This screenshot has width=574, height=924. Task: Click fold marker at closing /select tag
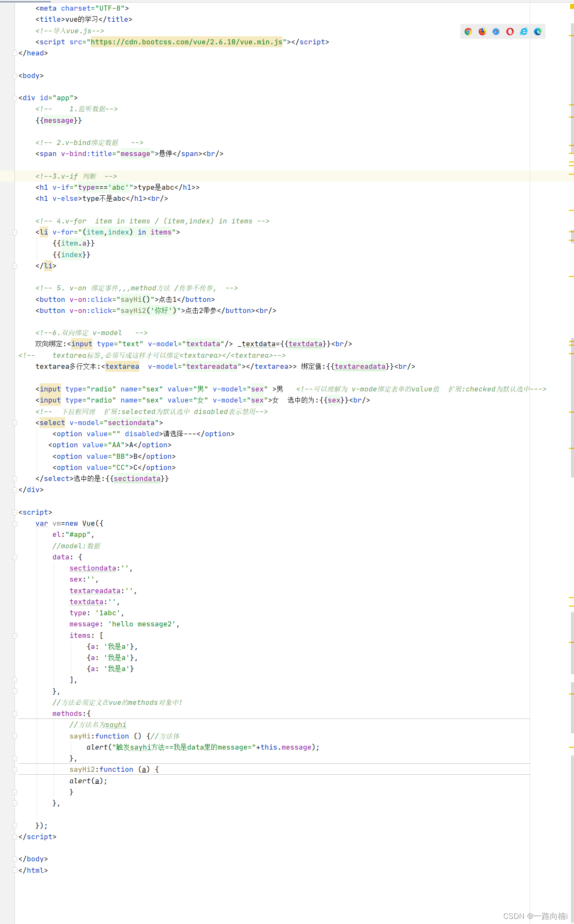(x=15, y=479)
